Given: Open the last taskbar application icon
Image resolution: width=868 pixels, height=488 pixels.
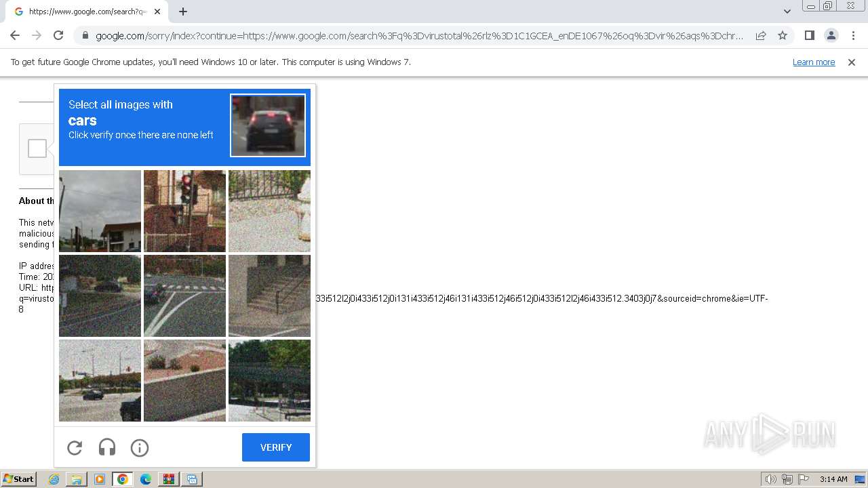Looking at the screenshot, I should pyautogui.click(x=192, y=479).
